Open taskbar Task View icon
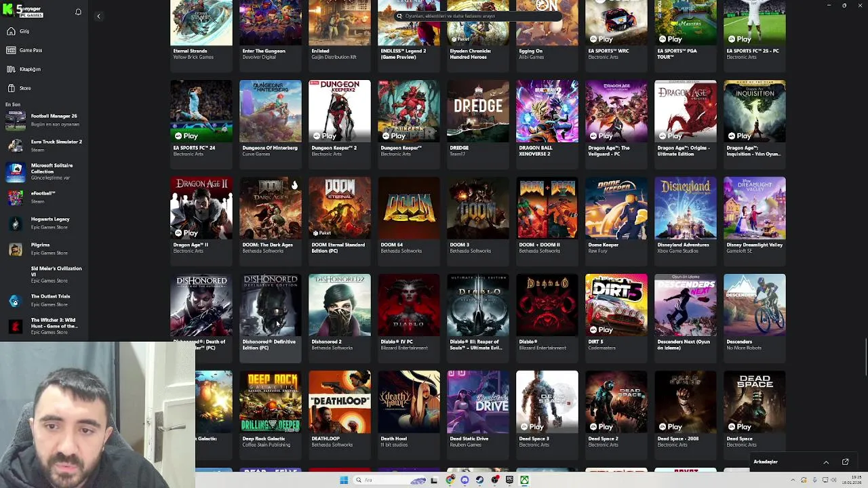The image size is (868, 488). click(x=434, y=480)
